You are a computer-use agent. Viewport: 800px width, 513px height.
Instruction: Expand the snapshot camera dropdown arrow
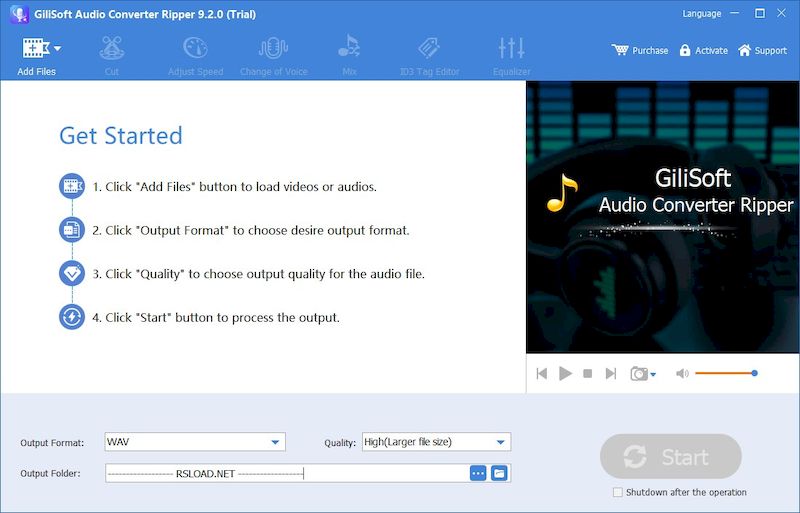coord(654,375)
